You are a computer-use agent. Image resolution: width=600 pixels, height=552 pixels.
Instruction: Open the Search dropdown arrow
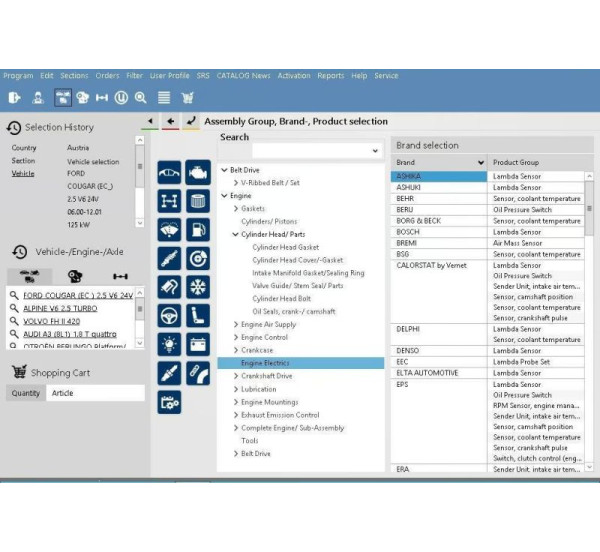pyautogui.click(x=375, y=151)
